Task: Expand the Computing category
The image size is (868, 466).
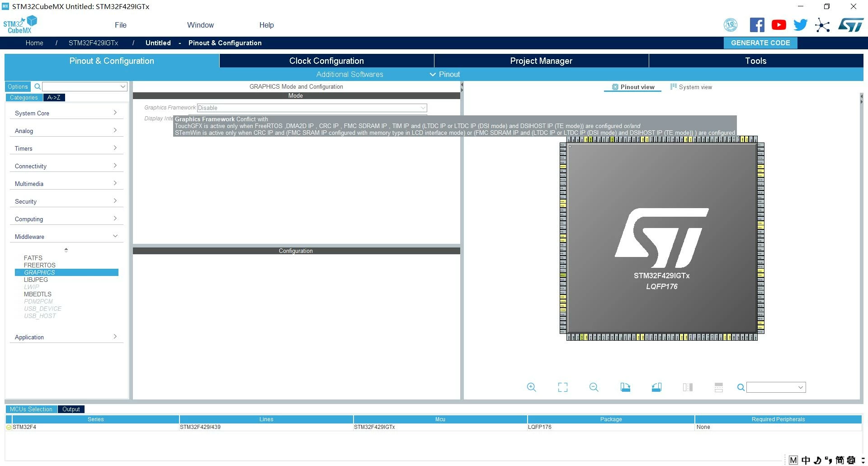Action: [66, 219]
